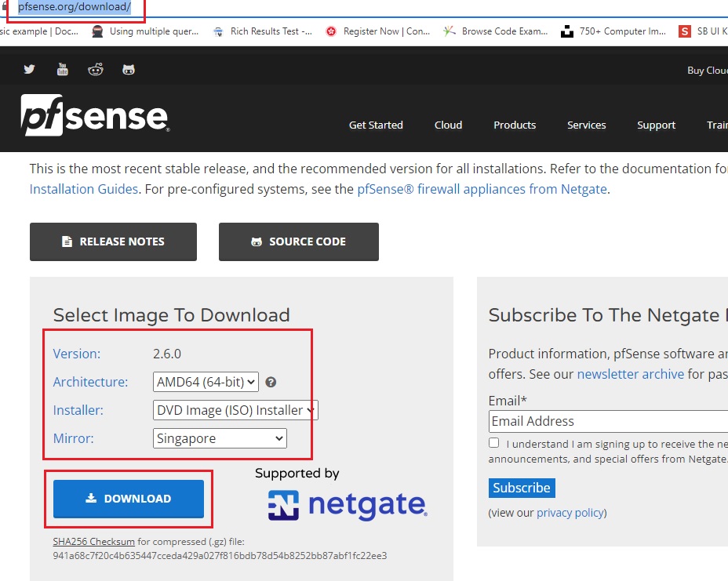Click the Email Address input field
Image resolution: width=728 pixels, height=581 pixels.
pos(608,421)
